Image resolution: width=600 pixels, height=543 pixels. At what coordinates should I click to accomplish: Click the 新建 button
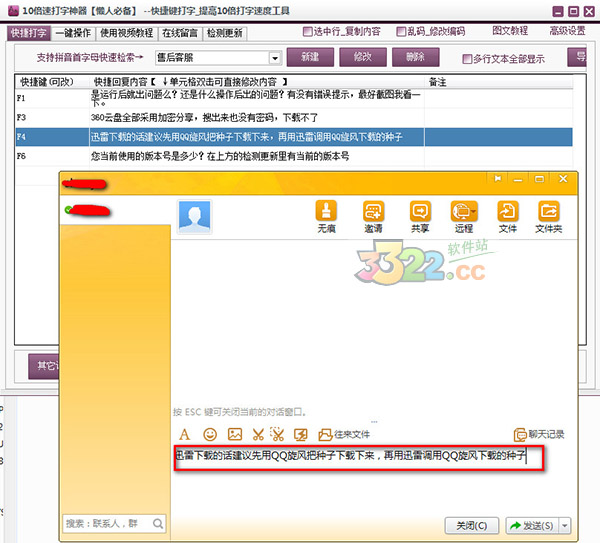coord(310,57)
